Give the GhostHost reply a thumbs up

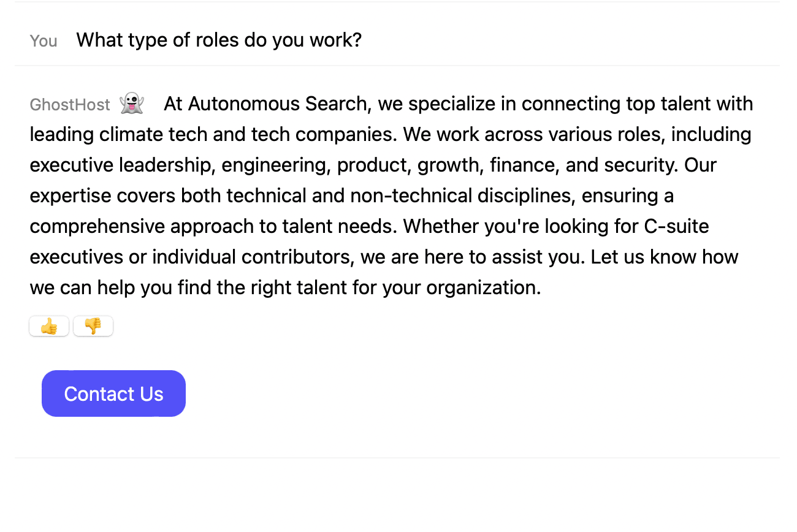pyautogui.click(x=49, y=326)
